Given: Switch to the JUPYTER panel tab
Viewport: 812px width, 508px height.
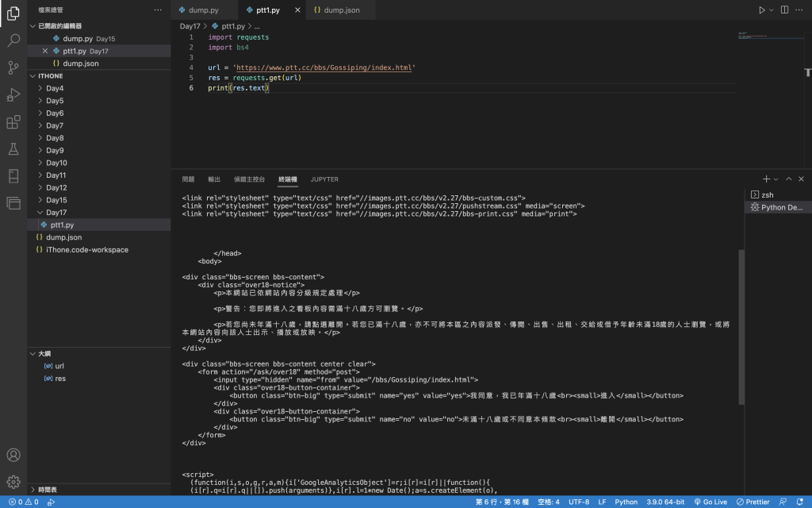Looking at the screenshot, I should click(x=324, y=179).
